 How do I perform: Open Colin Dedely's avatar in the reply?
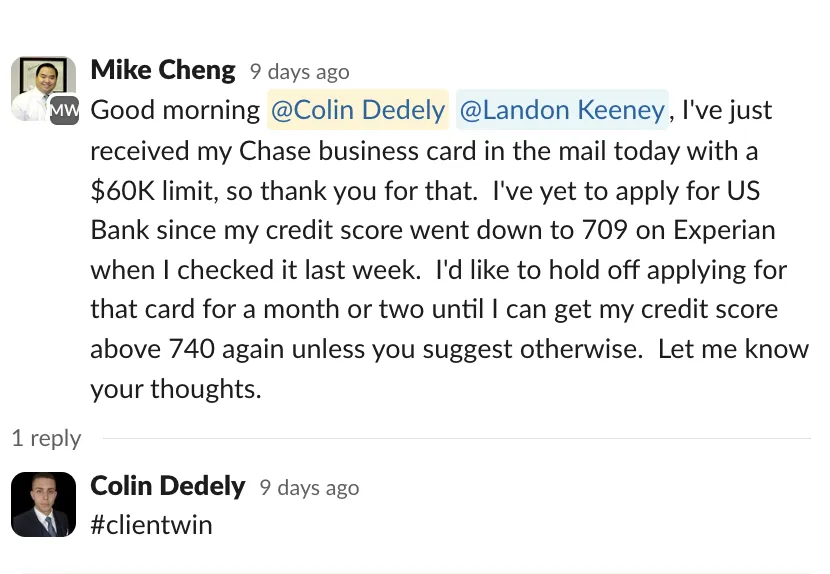point(43,504)
